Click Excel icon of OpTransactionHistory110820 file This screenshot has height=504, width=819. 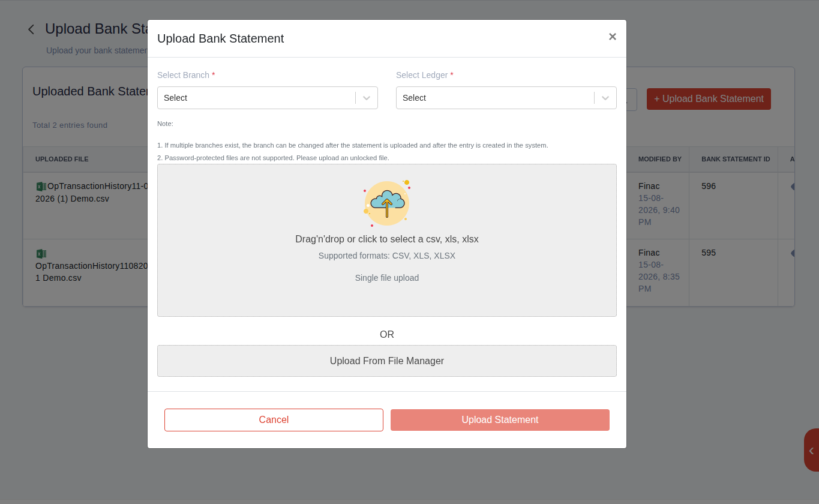coord(41,254)
